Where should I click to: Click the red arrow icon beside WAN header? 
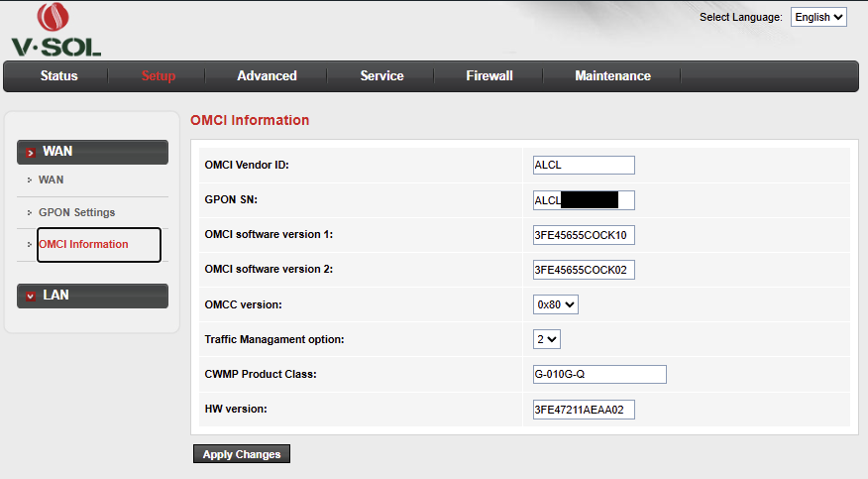coord(31,153)
